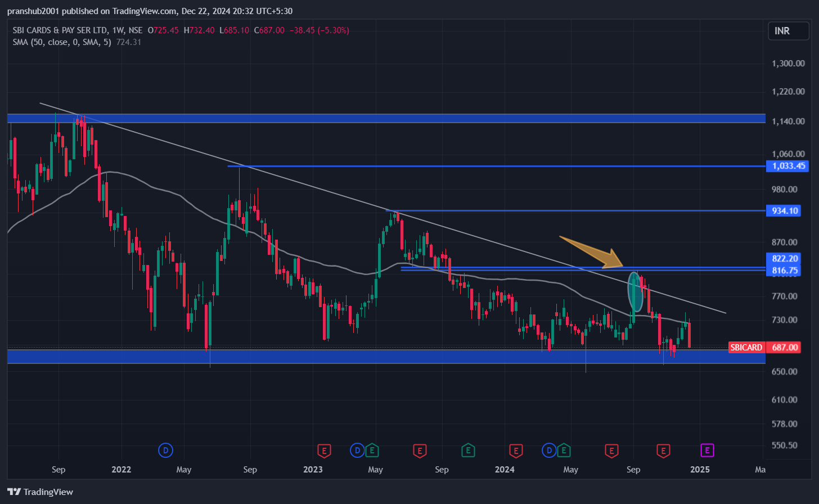The height and width of the screenshot is (504, 819).
Task: Click the red E earnings marker just before 2023
Action: pos(323,450)
